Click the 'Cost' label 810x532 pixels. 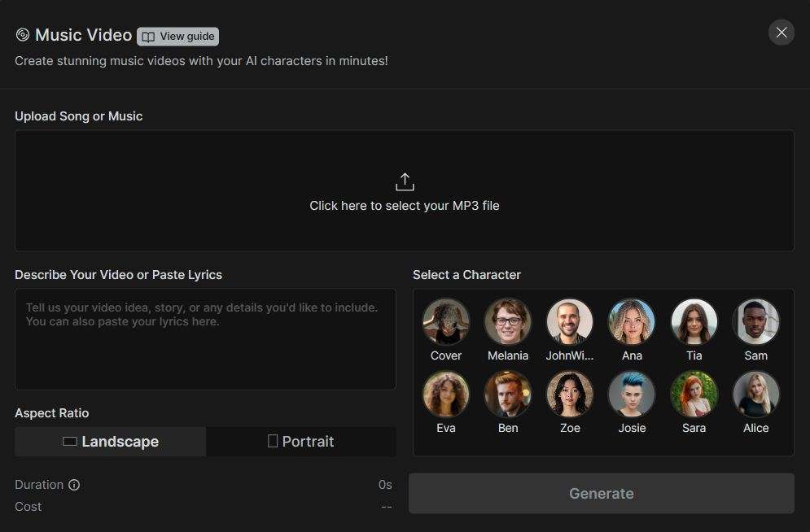click(x=28, y=507)
